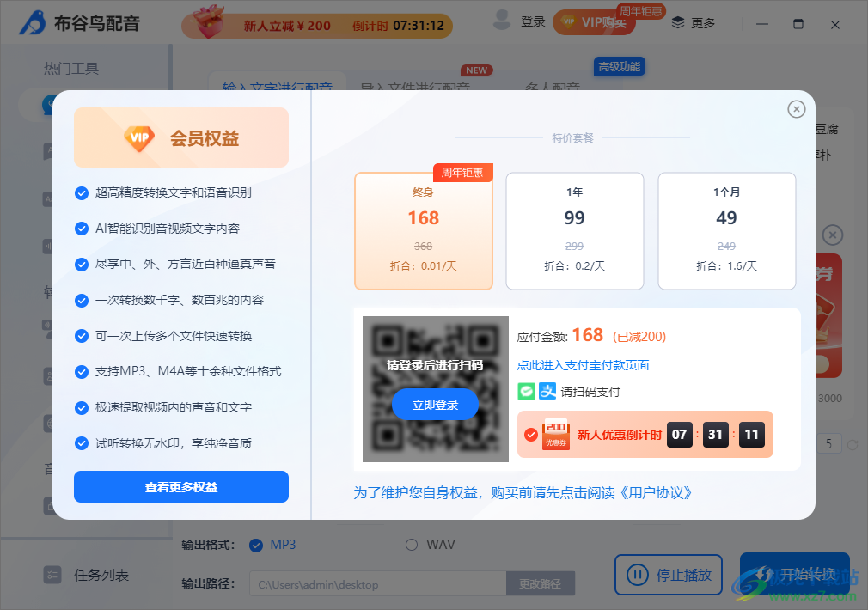Click the user avatar icon beside 登录
The height and width of the screenshot is (610, 868).
[x=501, y=21]
